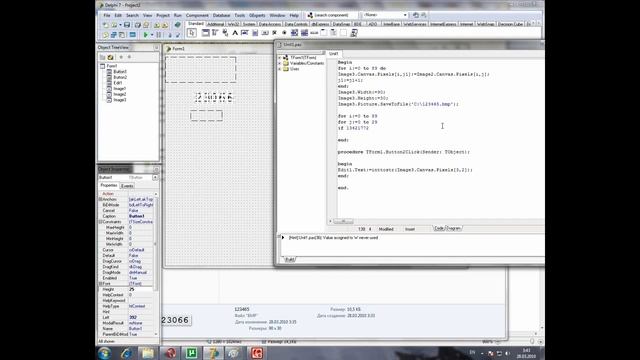Image resolution: width=640 pixels, height=360 pixels.
Task: Click the View Unit toolbar icon
Action: tap(106, 36)
